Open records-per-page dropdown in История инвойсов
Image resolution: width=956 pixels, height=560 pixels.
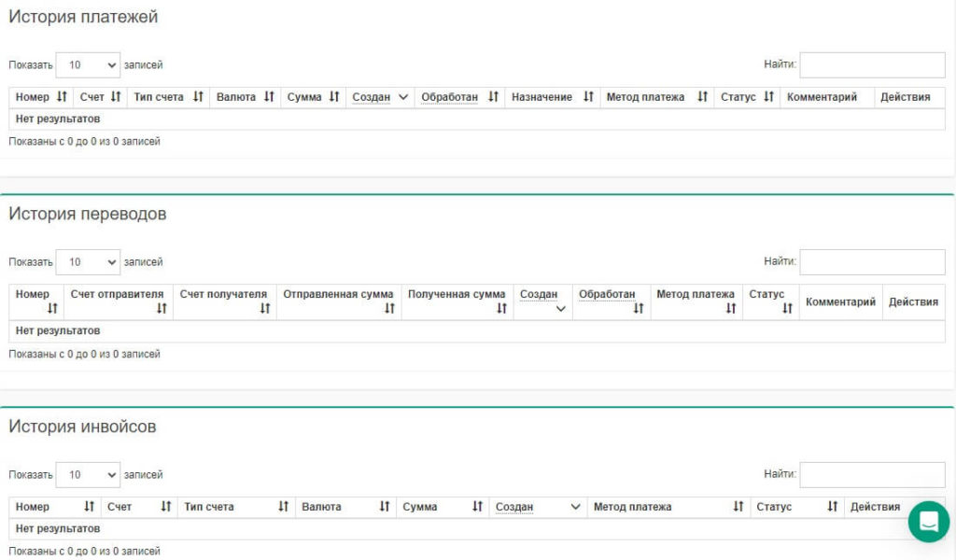tap(88, 475)
